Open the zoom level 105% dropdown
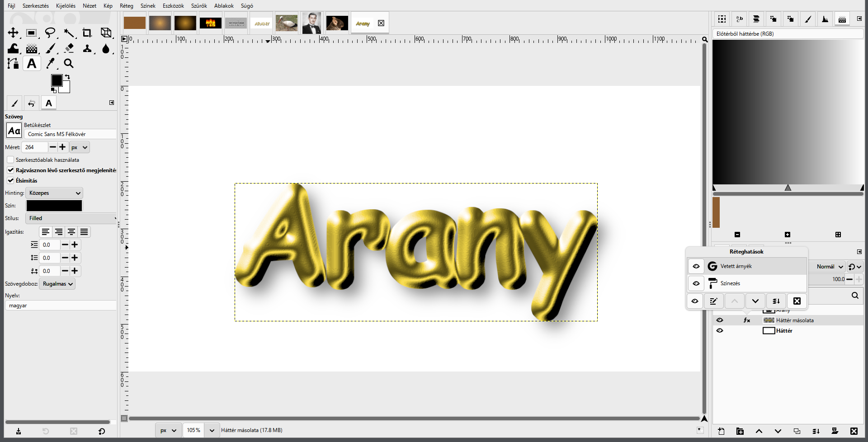This screenshot has height=442, width=868. (x=212, y=430)
